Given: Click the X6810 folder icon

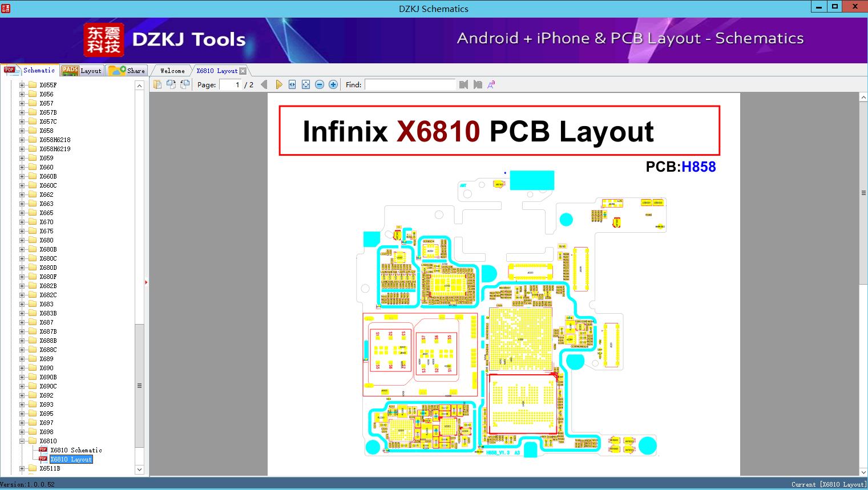Looking at the screenshot, I should pos(33,441).
